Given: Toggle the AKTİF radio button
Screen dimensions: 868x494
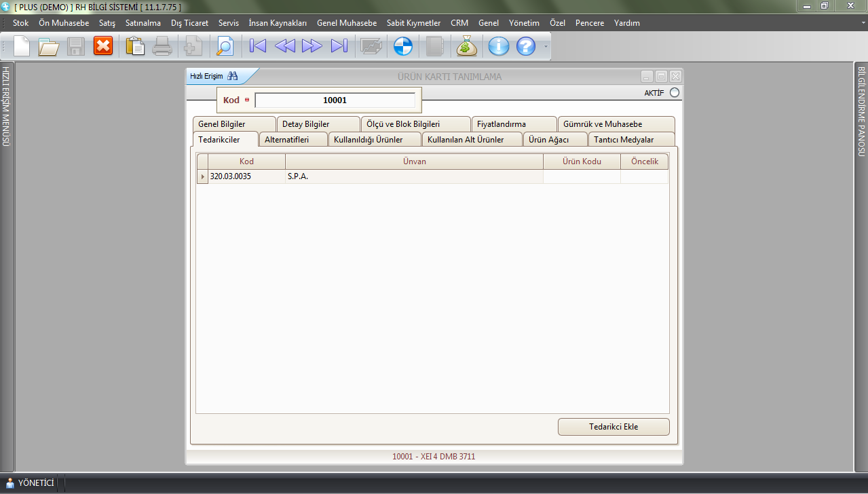Looking at the screenshot, I should [x=674, y=93].
